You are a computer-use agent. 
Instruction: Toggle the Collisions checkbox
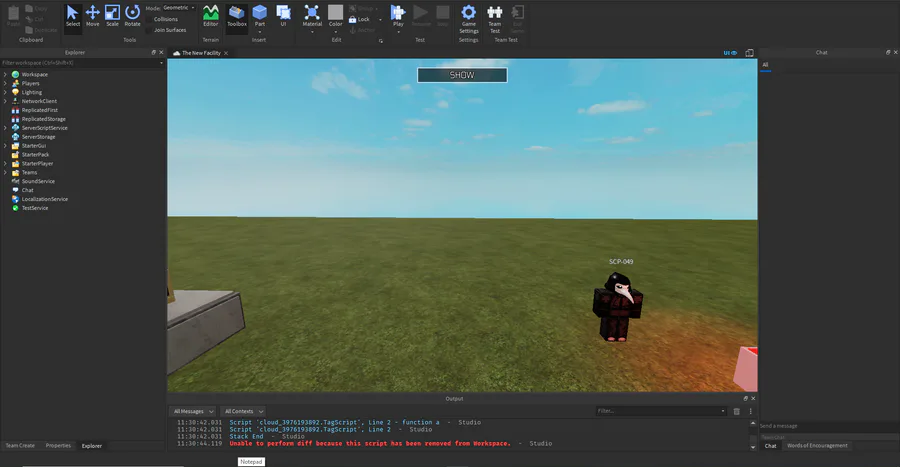tap(149, 20)
